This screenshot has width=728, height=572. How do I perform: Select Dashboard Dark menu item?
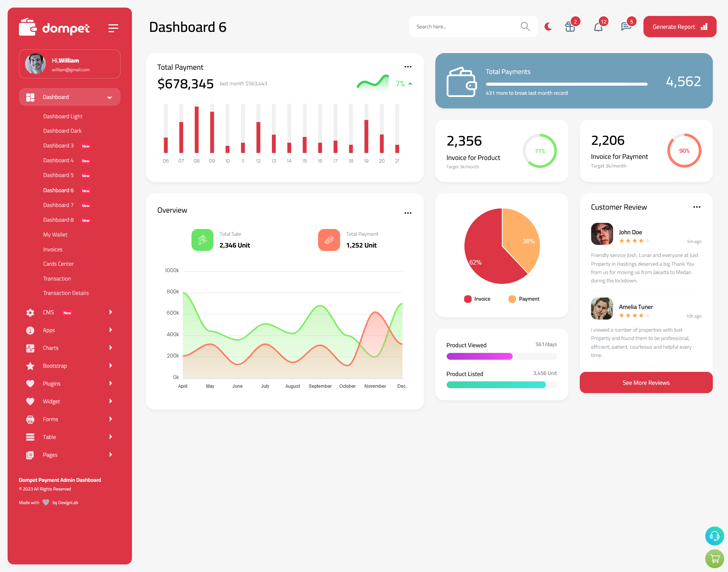(61, 131)
